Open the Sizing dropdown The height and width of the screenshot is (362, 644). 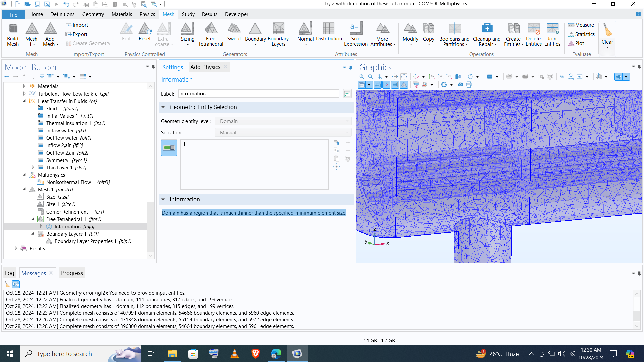coord(187,44)
